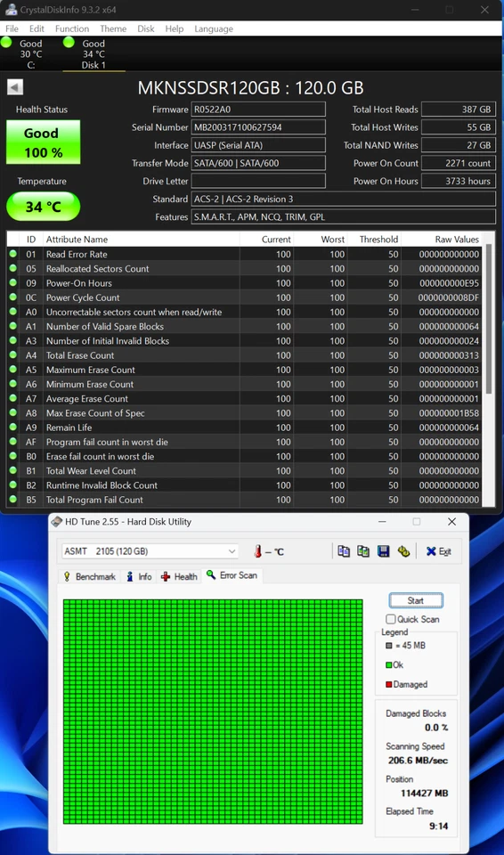This screenshot has height=855, width=504.
Task: Select the Error Scan tab
Action: click(x=232, y=575)
